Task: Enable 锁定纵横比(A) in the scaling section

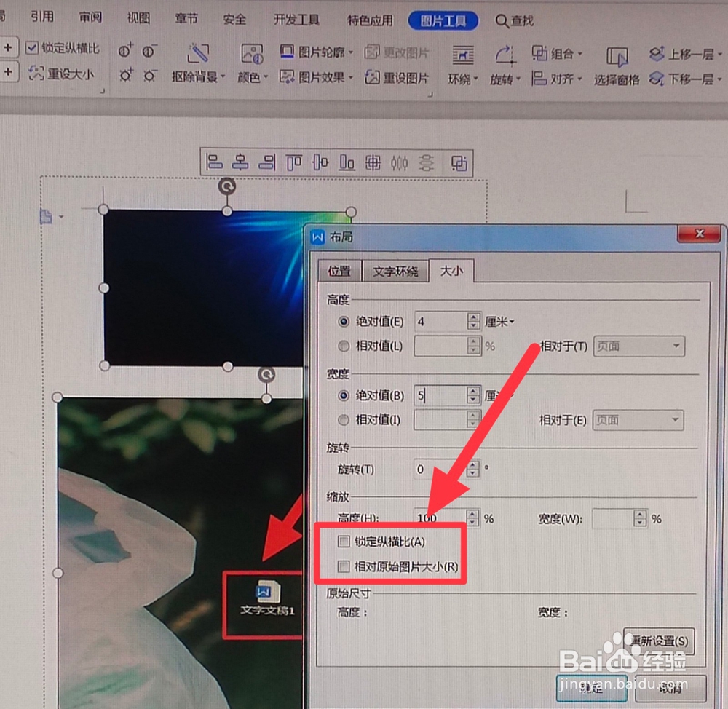Action: click(x=345, y=542)
